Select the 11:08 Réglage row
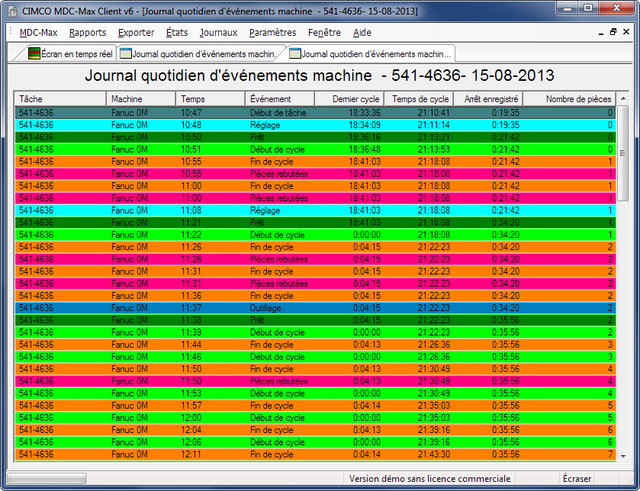The image size is (640, 491). 315,211
